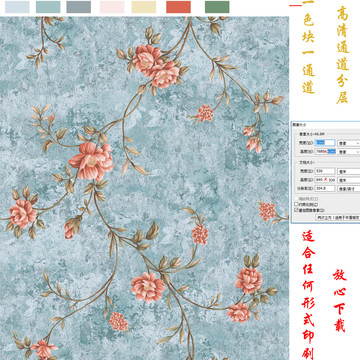Choose the coral red color swatch
The height and width of the screenshot is (360, 360).
179,7
